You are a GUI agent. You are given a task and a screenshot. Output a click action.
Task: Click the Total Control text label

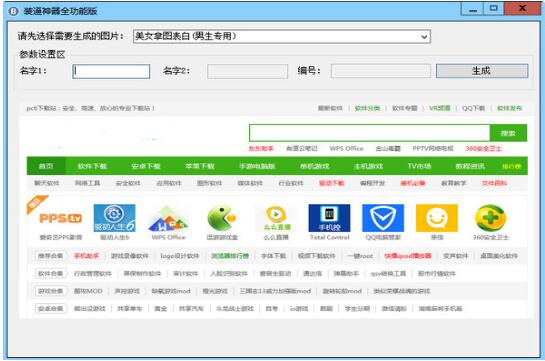pyautogui.click(x=330, y=237)
